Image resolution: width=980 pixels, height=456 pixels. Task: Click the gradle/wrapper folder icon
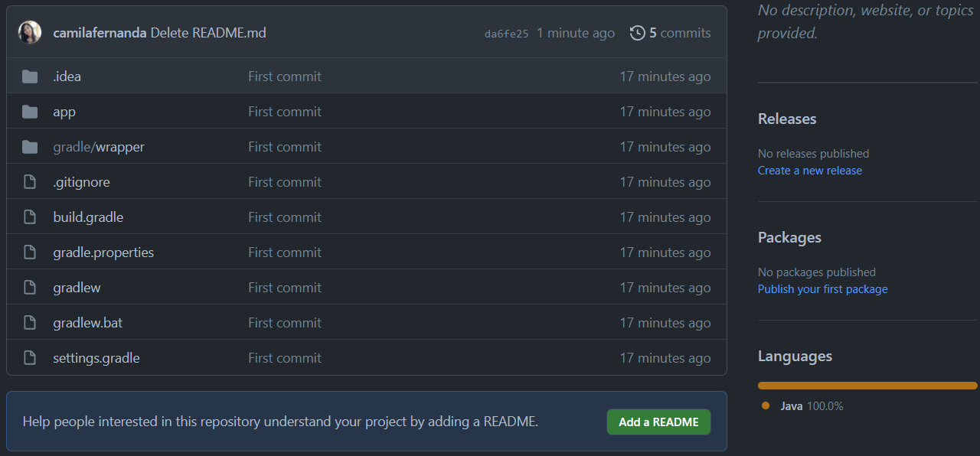point(30,147)
